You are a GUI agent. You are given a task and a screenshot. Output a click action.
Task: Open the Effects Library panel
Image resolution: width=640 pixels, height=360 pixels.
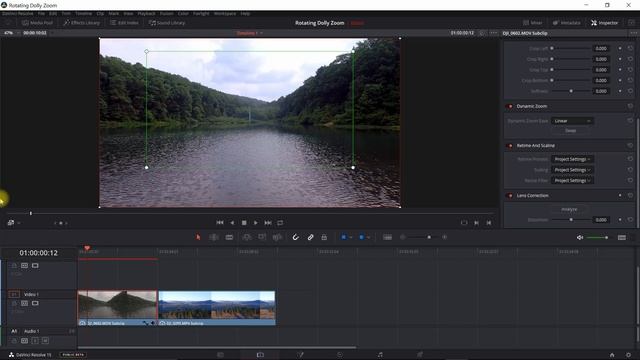[x=82, y=23]
